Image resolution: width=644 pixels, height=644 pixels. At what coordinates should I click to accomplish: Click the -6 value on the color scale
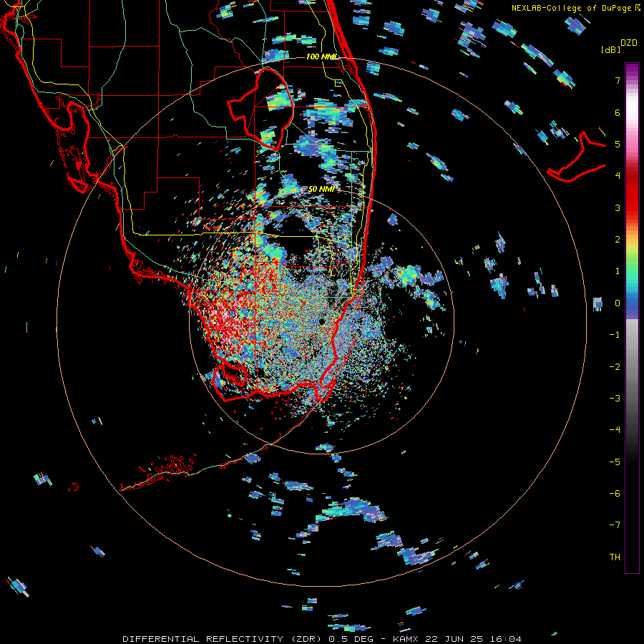tap(615, 494)
